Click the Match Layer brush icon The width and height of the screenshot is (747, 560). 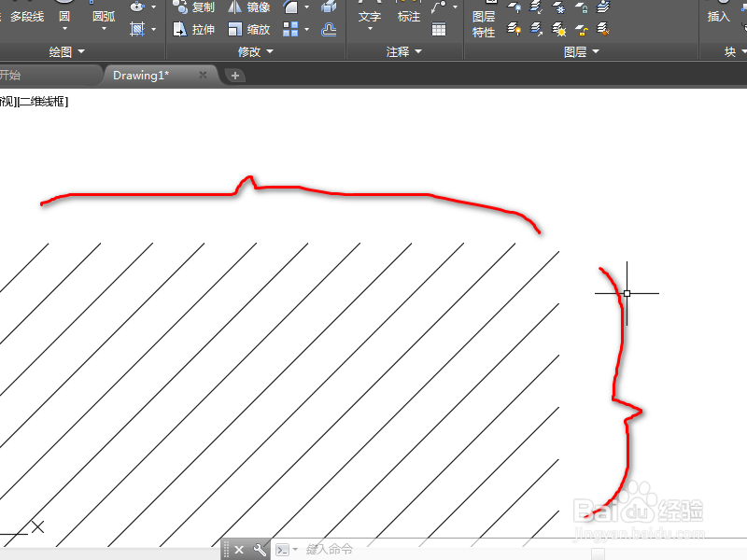pos(603,30)
